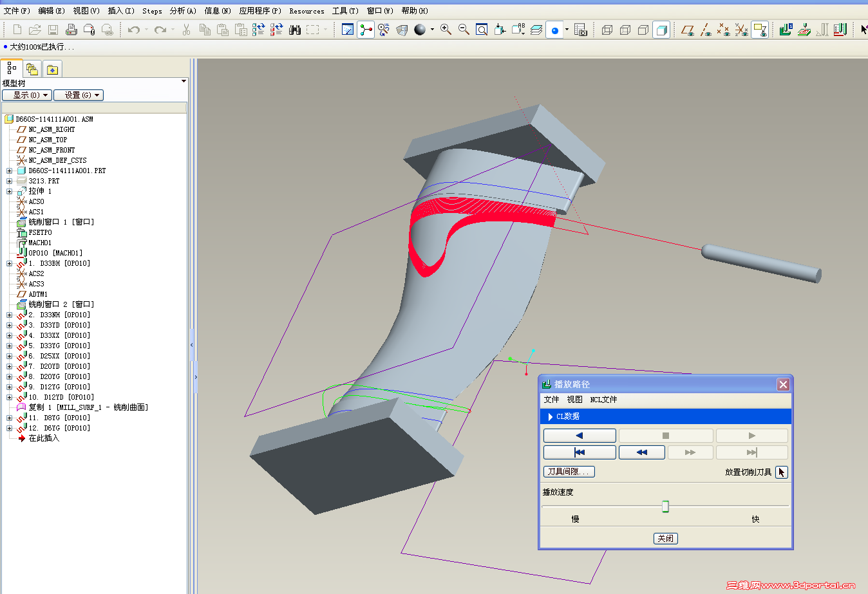Image resolution: width=868 pixels, height=594 pixels.
Task: Select wireframe display style icon
Action: (x=607, y=30)
